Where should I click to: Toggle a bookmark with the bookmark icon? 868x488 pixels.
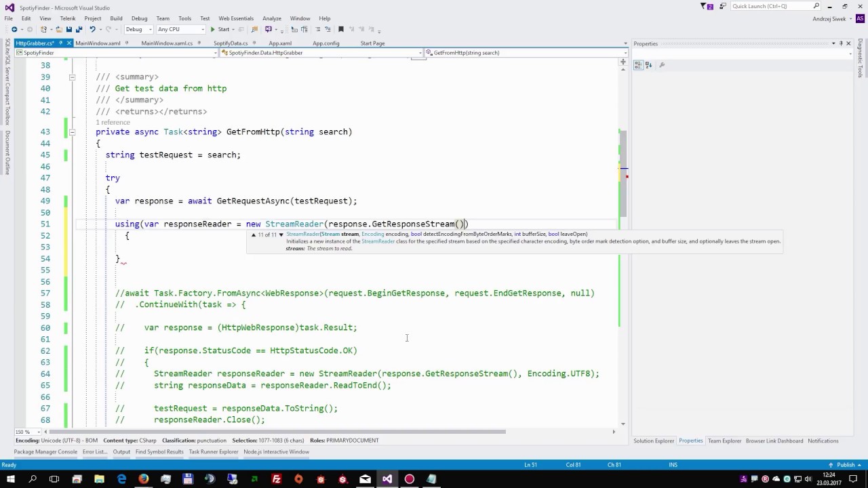point(341,29)
